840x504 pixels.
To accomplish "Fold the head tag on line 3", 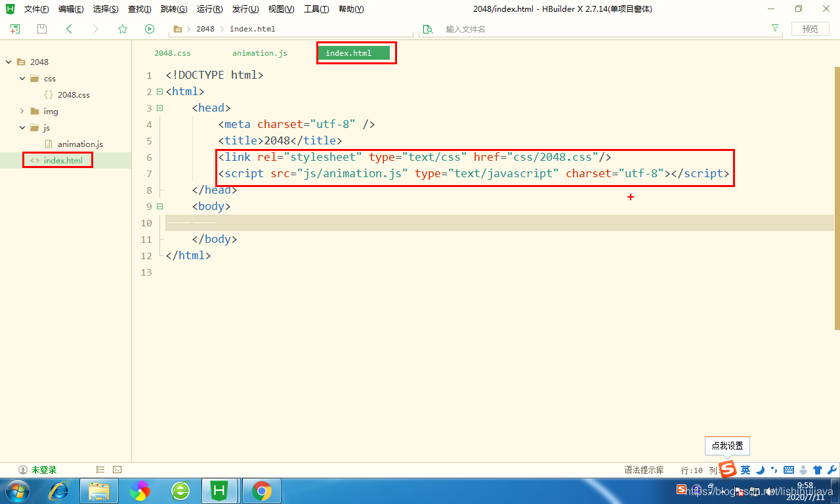I will pos(159,108).
